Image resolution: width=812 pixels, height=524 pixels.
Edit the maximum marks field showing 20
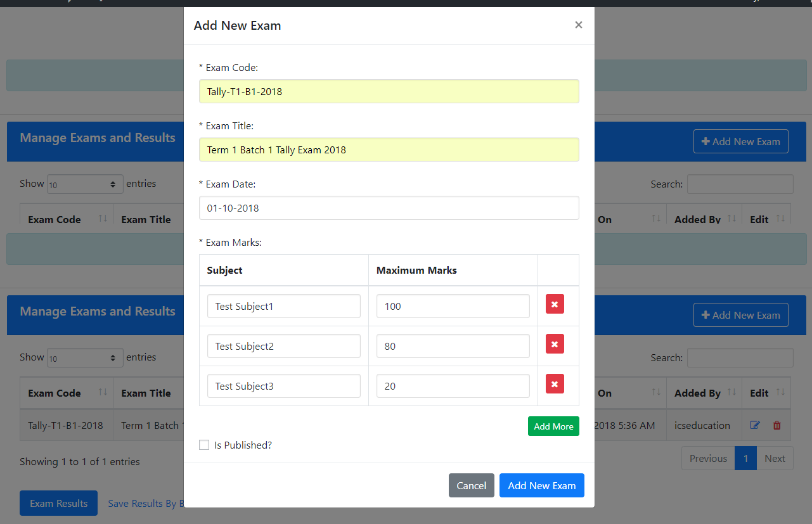[453, 386]
